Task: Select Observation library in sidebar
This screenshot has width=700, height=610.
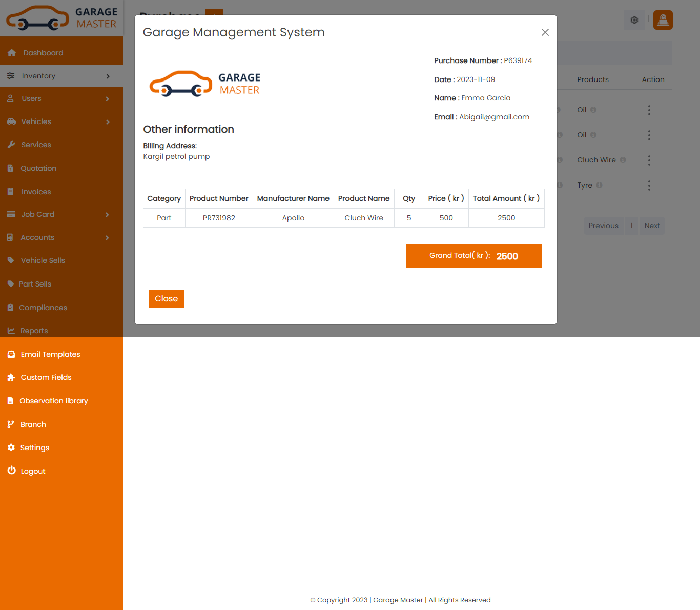Action: [x=61, y=401]
